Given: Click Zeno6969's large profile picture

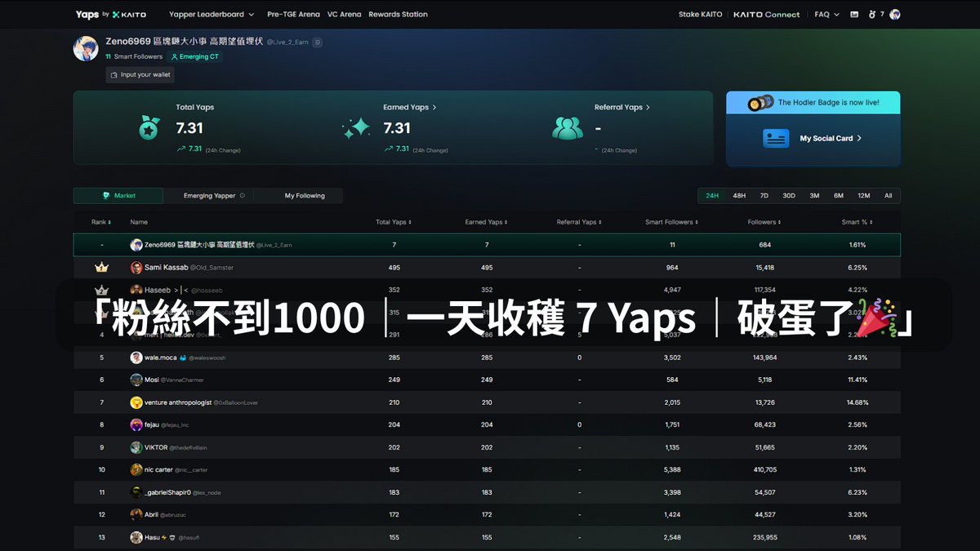Looking at the screenshot, I should (x=86, y=48).
